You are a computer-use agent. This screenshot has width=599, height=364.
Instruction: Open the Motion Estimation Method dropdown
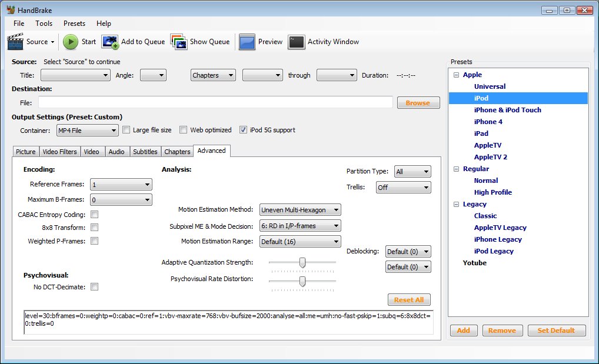click(300, 210)
